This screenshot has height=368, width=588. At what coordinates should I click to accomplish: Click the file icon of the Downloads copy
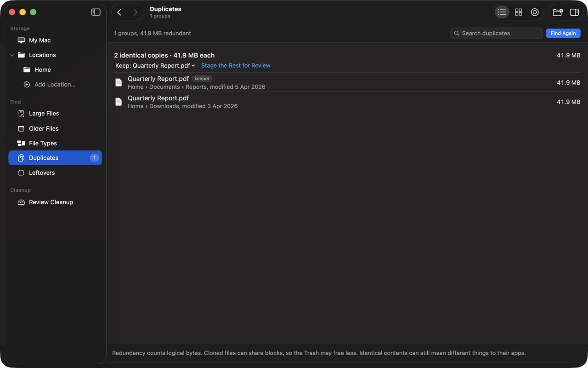click(119, 102)
